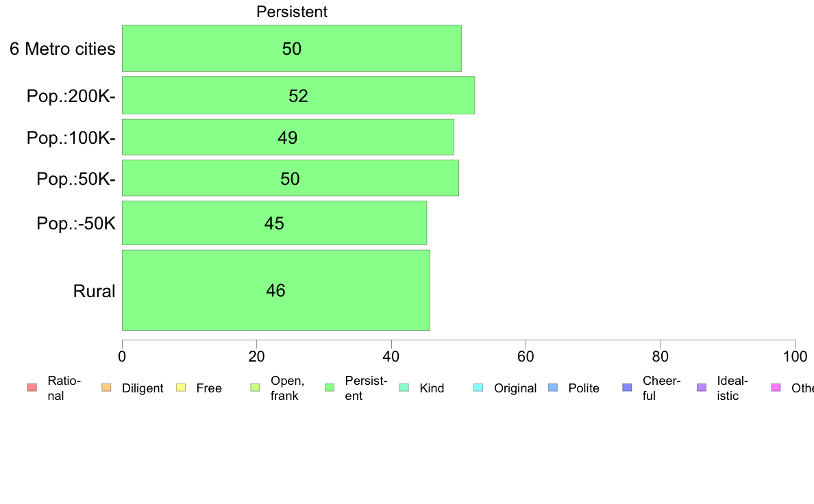This screenshot has height=504, width=814.
Task: Select the Open, frank legend swatch
Action: (255, 388)
